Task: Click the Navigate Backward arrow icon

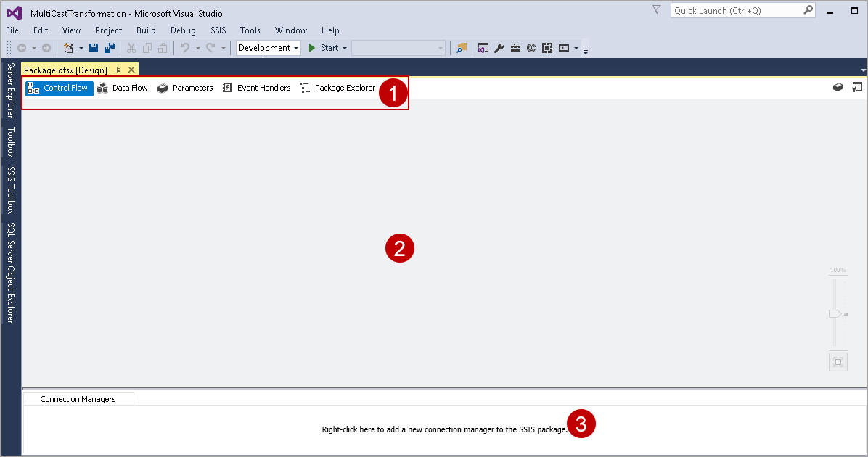Action: tap(22, 48)
